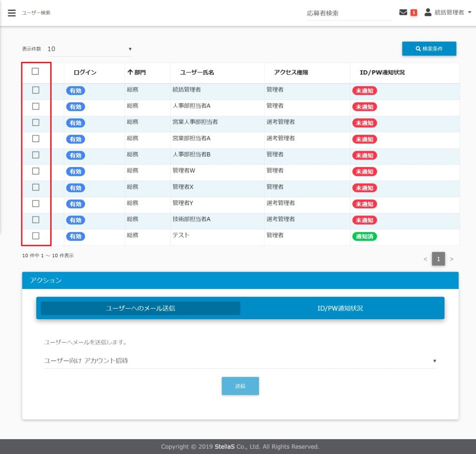476x454 pixels.
Task: Check the box for 人事部担当者A row
Action: coord(36,107)
